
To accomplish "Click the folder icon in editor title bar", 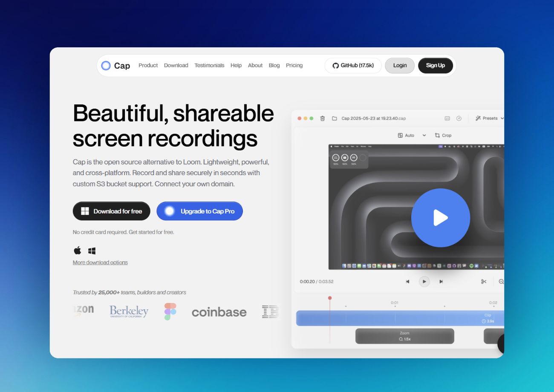I will tap(335, 118).
